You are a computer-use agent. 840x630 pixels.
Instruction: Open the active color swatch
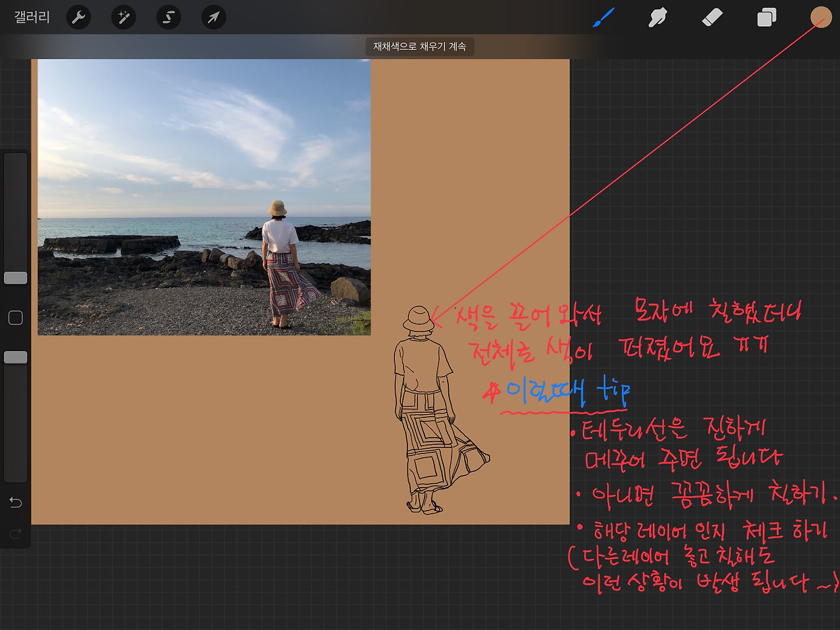pyautogui.click(x=821, y=17)
